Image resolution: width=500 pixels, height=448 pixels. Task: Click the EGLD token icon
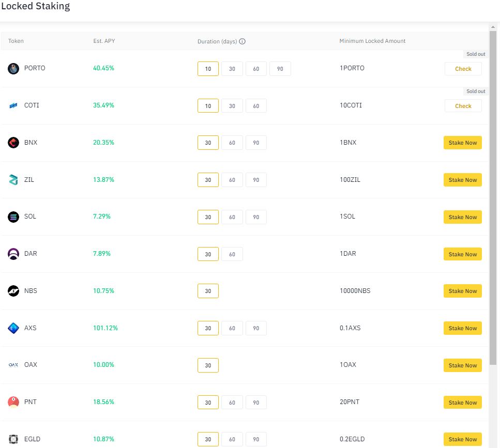tap(13, 439)
